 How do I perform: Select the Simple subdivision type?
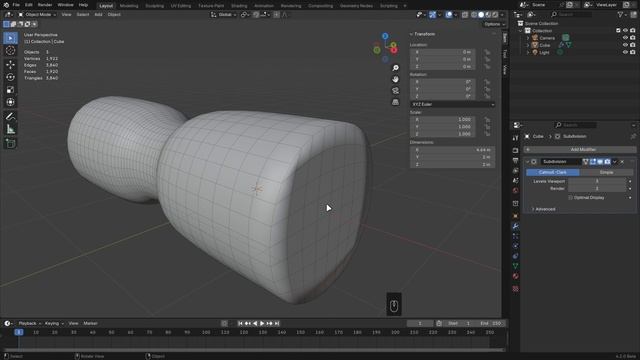[607, 172]
